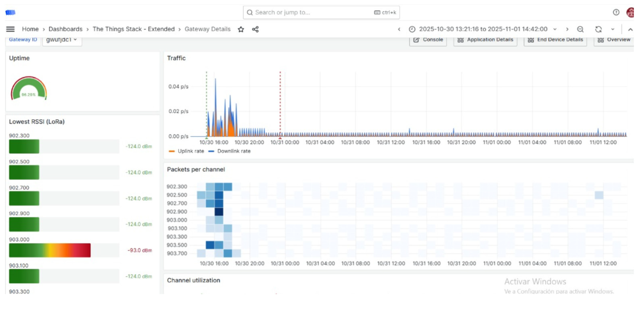The image size is (644, 309).
Task: Open the Dashboards breadcrumb
Action: (65, 29)
